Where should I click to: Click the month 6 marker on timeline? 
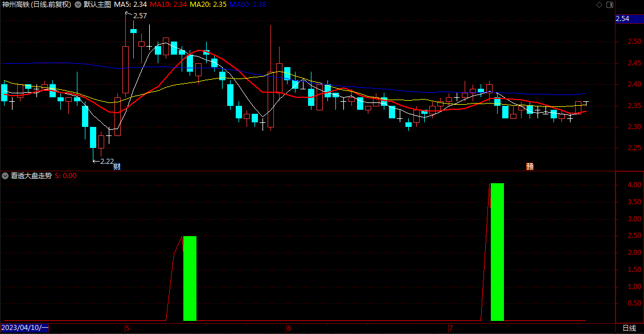pos(289,328)
